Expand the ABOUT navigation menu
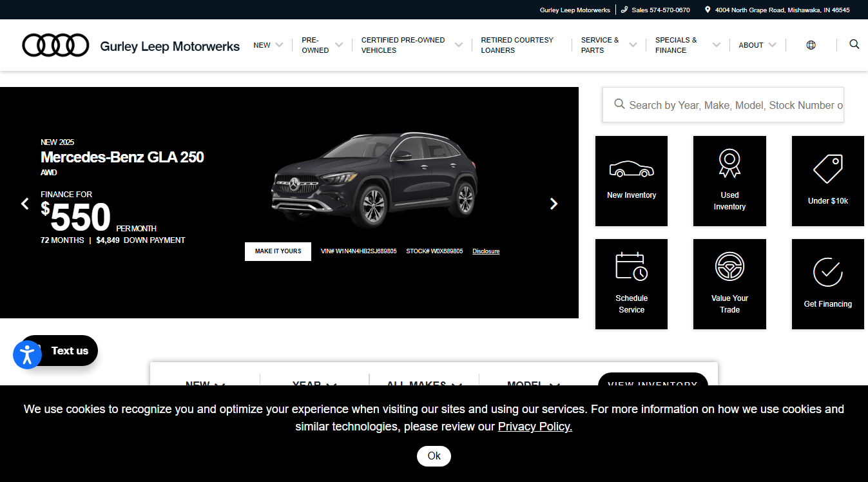The image size is (868, 482). coord(758,45)
